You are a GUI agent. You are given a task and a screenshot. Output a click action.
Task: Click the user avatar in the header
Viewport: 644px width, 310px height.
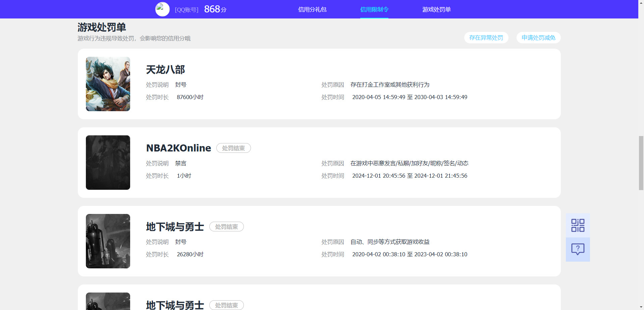tap(162, 9)
